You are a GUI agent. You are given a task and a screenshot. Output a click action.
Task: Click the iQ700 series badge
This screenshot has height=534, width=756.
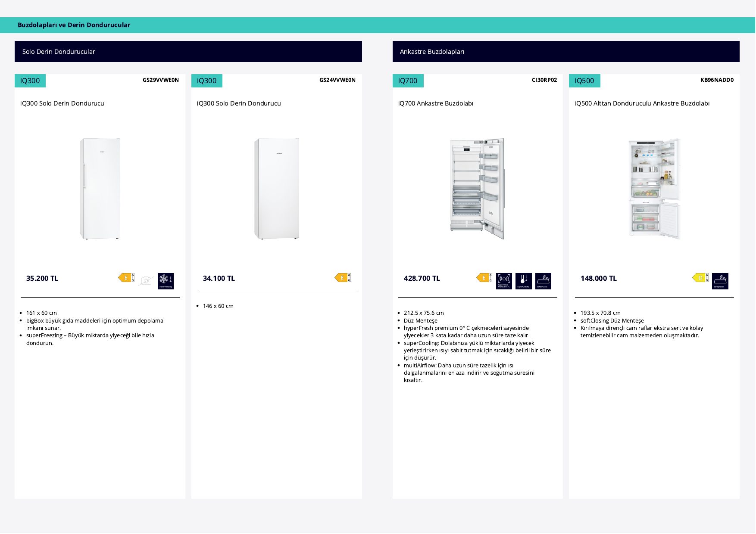point(408,81)
